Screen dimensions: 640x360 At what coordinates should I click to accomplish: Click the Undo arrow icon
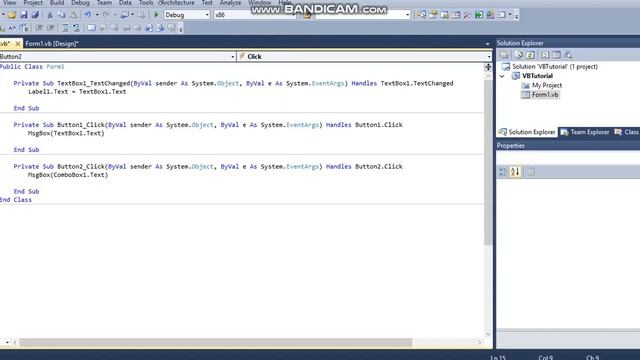(88, 15)
